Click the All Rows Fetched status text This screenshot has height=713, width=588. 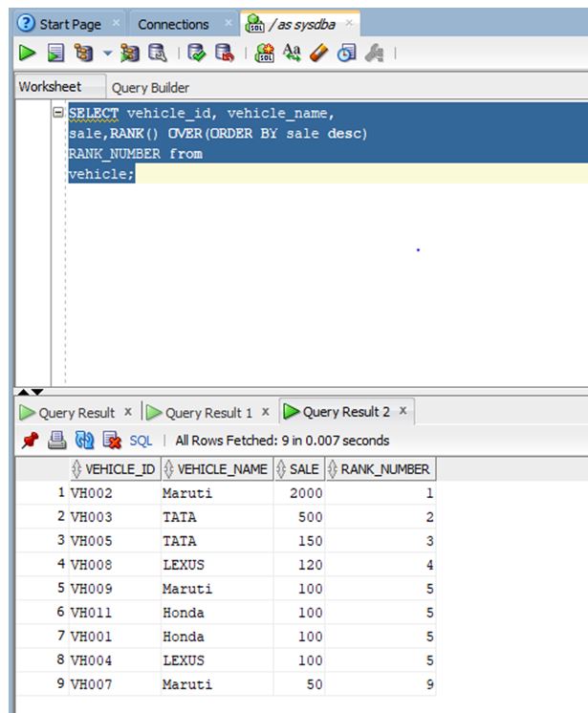coord(282,441)
